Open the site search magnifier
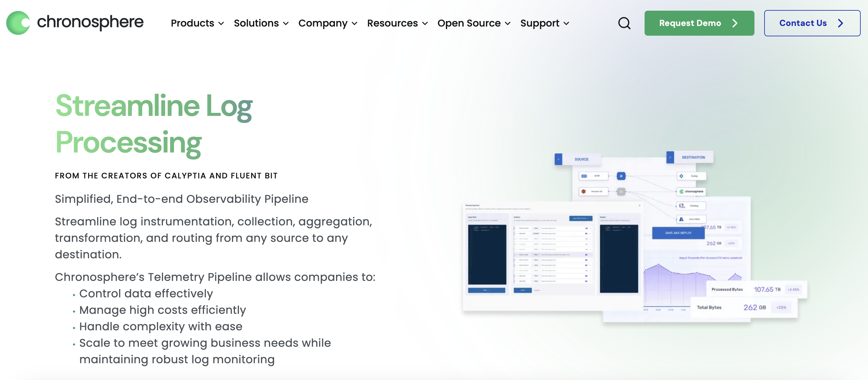868x380 pixels. (624, 23)
